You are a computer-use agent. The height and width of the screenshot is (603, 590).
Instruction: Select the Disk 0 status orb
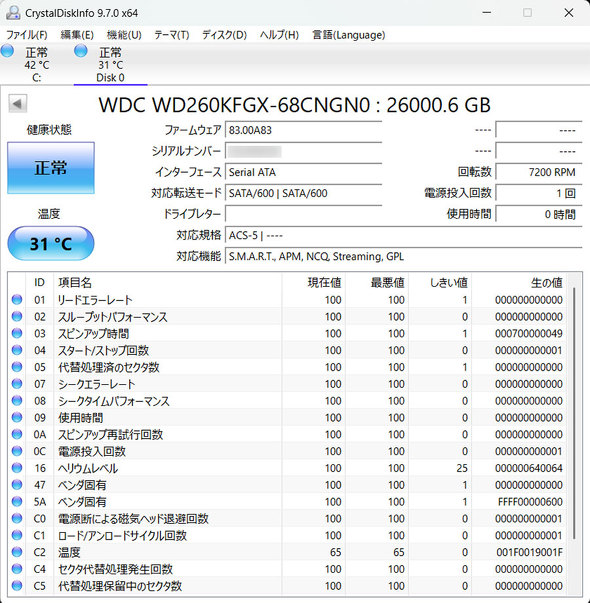[81, 51]
